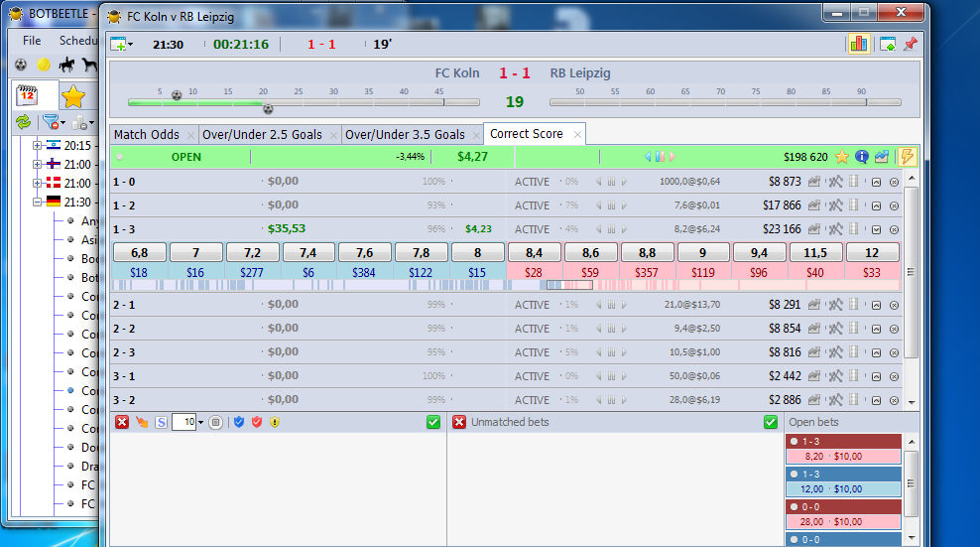Click first-half match timeline bar

pos(304,102)
